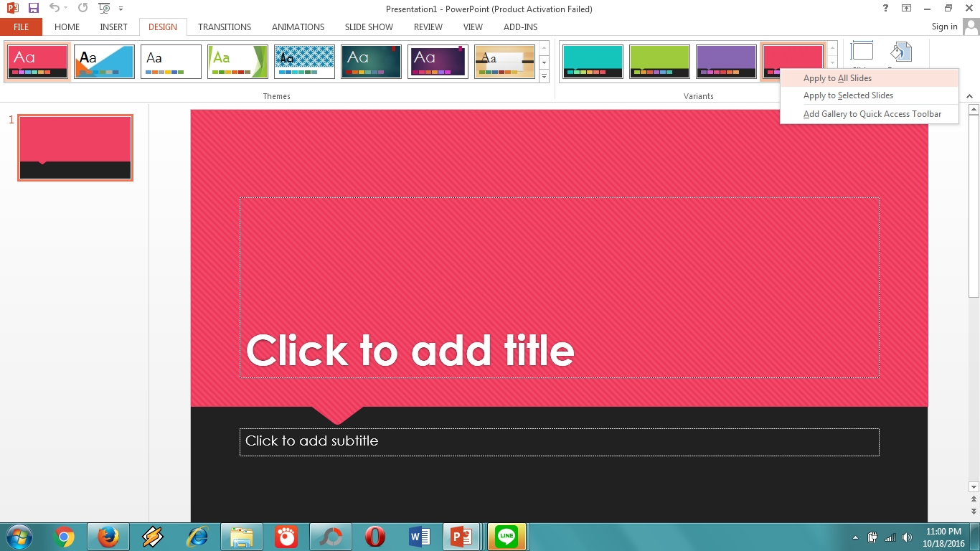Viewport: 980px width, 551px height.
Task: Open Internet Explorer from the taskbar
Action: pyautogui.click(x=197, y=537)
